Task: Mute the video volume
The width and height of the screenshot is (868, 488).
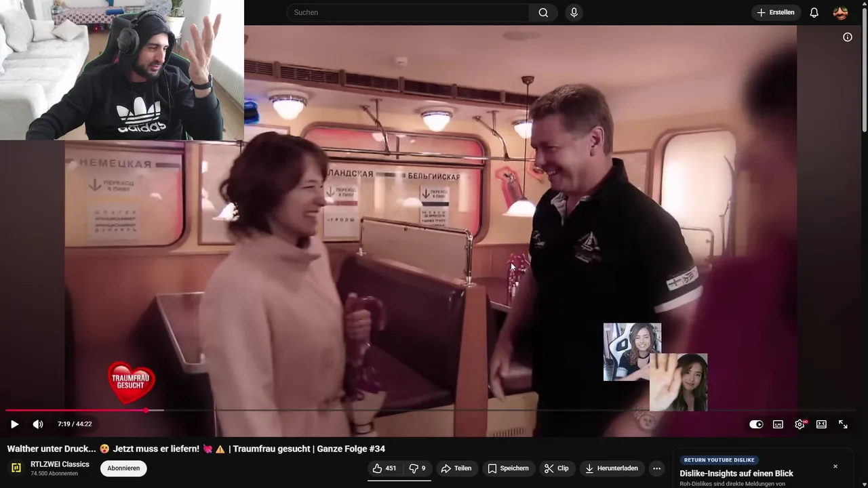Action: 38,424
